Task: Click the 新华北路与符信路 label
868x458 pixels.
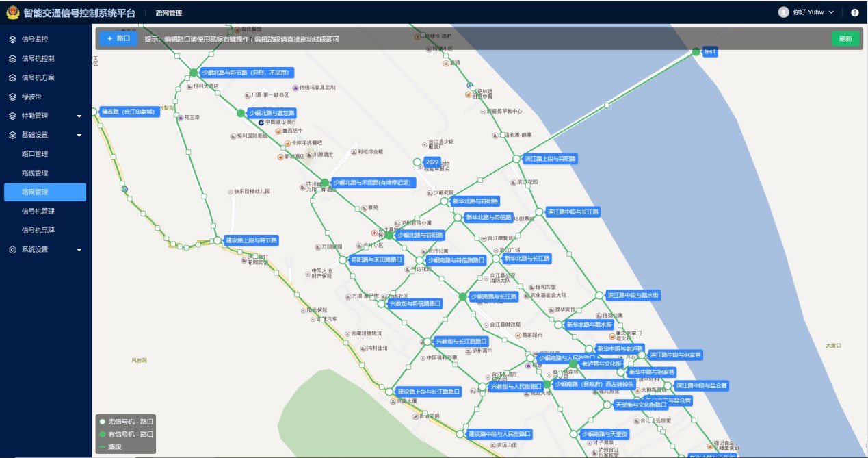Action: point(489,218)
